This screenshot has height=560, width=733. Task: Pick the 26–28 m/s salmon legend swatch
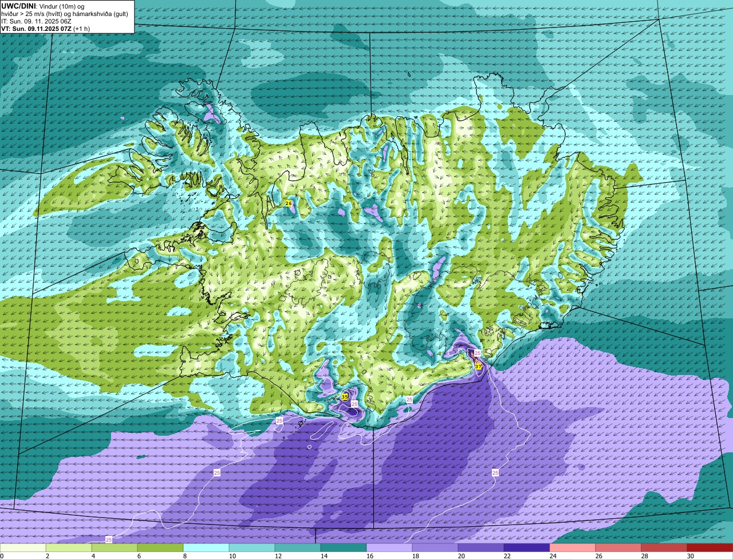point(619,547)
